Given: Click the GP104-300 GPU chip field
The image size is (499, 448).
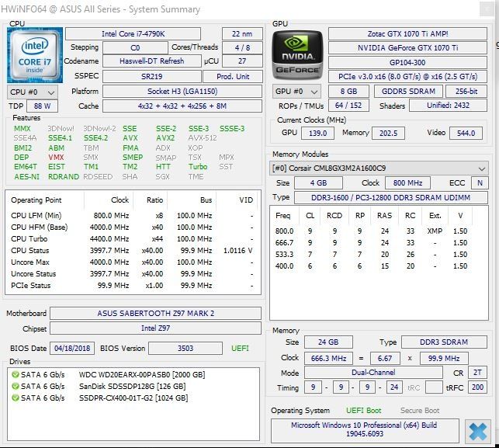Looking at the screenshot, I should click(407, 62).
